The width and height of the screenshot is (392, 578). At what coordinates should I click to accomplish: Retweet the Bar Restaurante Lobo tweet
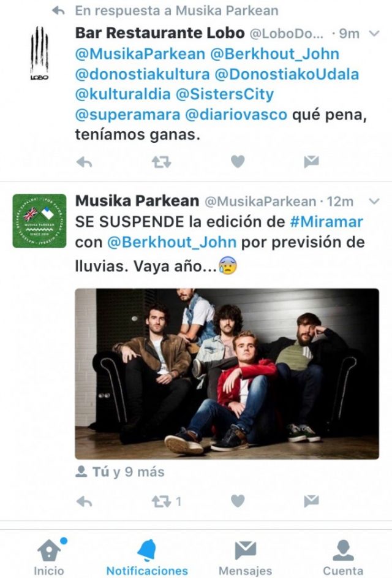(x=161, y=162)
